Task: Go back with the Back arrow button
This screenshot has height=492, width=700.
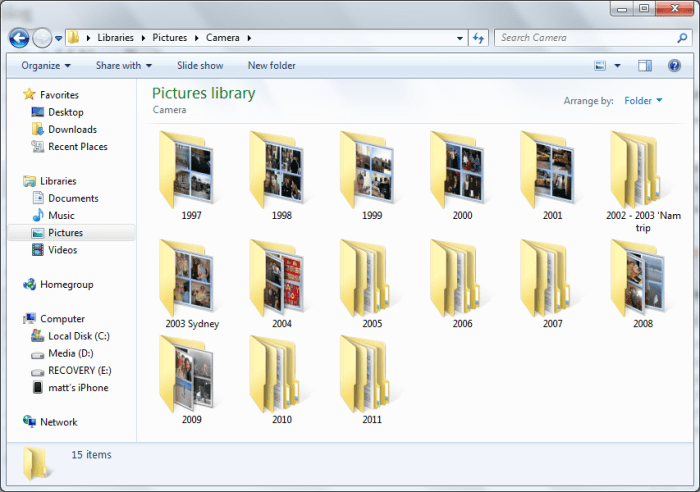Action: pyautogui.click(x=19, y=38)
